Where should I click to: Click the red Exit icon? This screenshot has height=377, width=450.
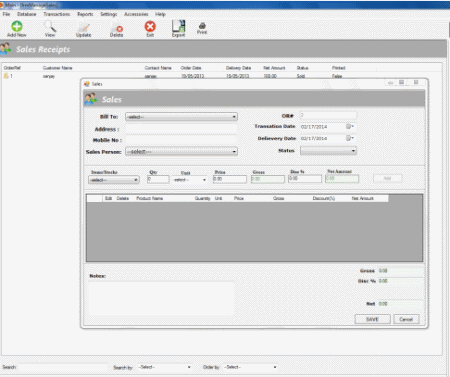click(150, 27)
